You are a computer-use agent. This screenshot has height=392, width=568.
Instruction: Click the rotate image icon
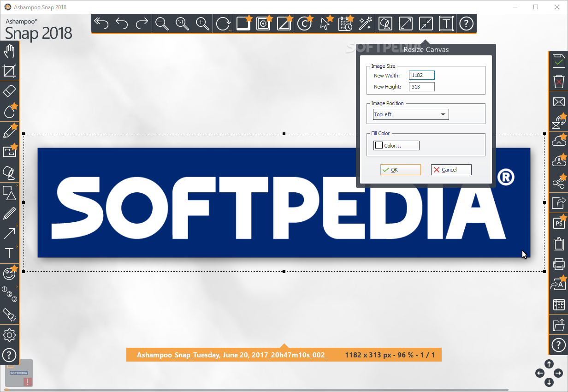(x=224, y=23)
